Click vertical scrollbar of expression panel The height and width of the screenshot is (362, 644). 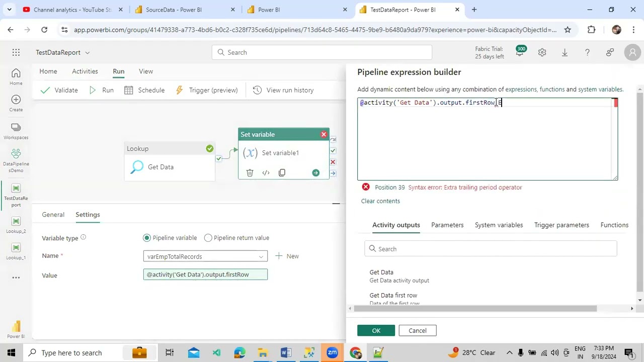point(640,191)
